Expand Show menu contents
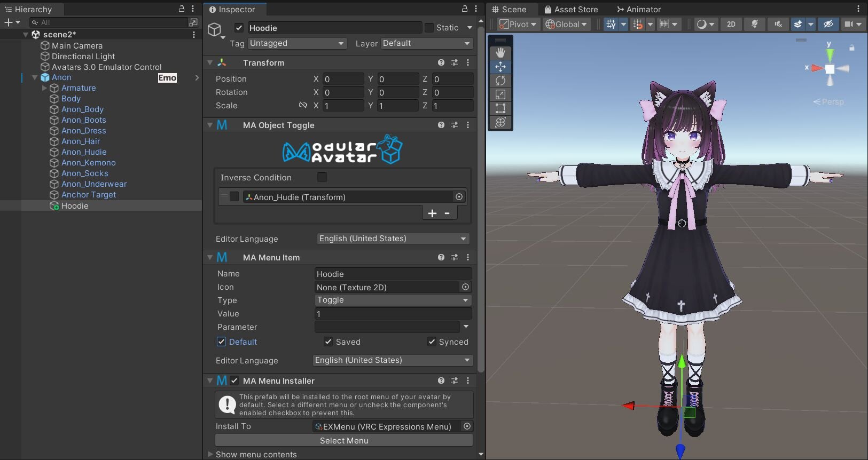 coord(210,454)
